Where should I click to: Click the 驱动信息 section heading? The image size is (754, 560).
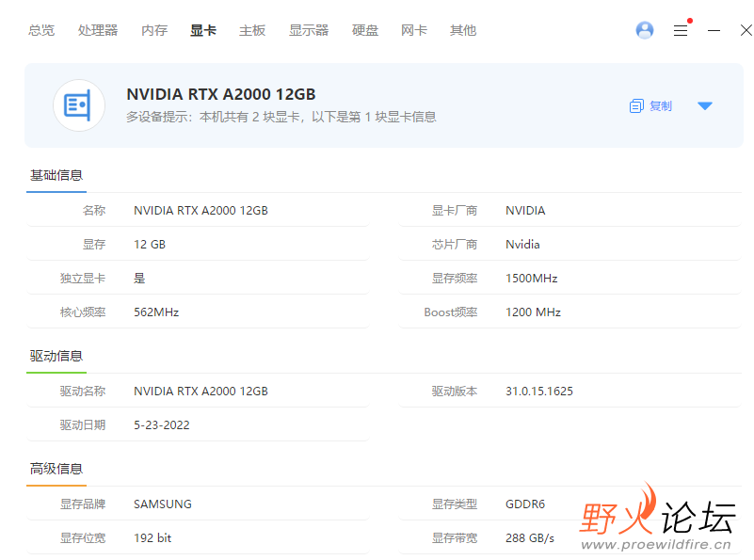[56, 356]
